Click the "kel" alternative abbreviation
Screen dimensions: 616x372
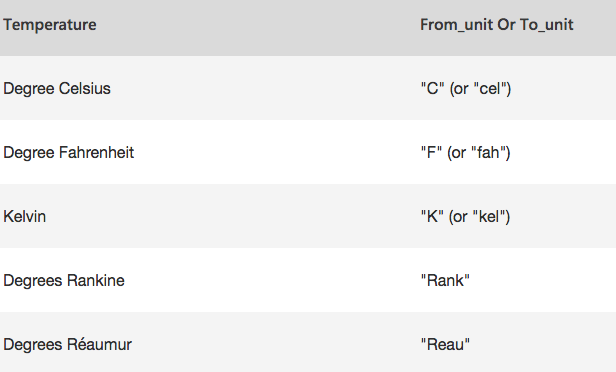coord(489,216)
